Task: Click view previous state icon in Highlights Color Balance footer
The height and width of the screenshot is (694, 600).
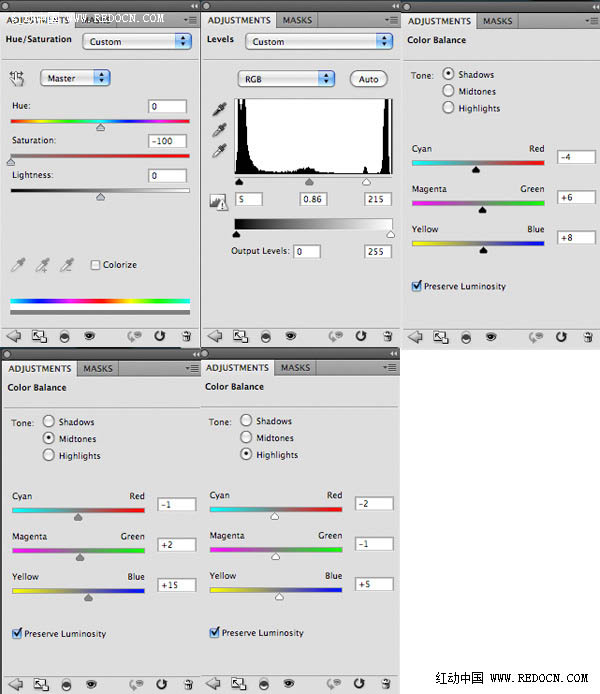Action: tap(334, 683)
